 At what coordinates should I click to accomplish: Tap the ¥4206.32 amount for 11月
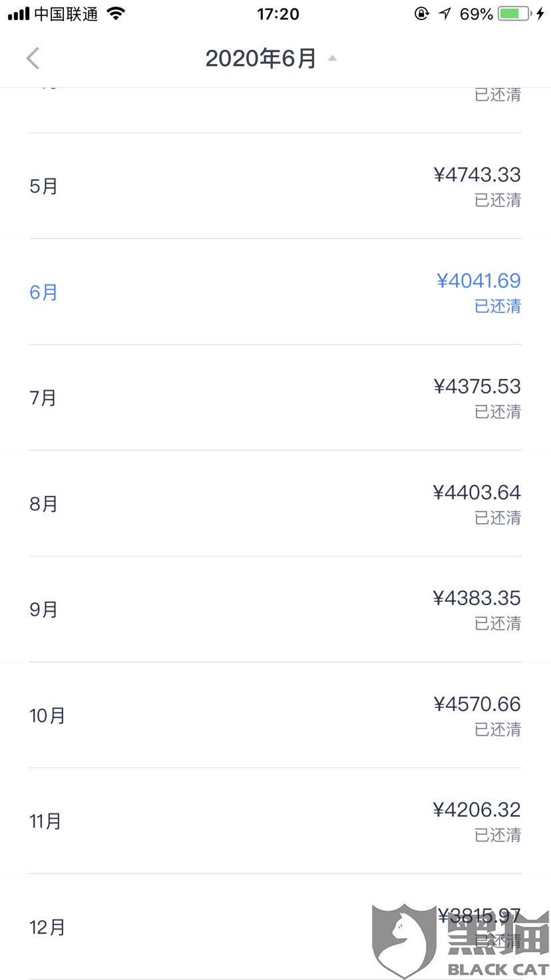476,810
